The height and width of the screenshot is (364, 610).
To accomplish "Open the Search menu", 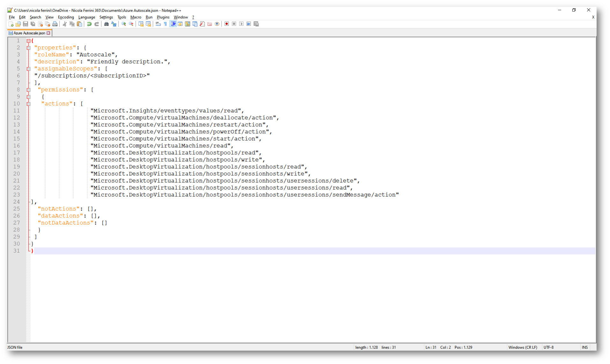I will 35,17.
